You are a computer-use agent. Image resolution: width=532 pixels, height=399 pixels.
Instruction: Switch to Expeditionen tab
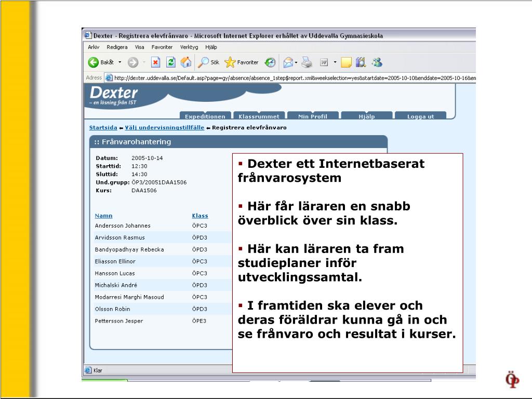pyautogui.click(x=205, y=116)
